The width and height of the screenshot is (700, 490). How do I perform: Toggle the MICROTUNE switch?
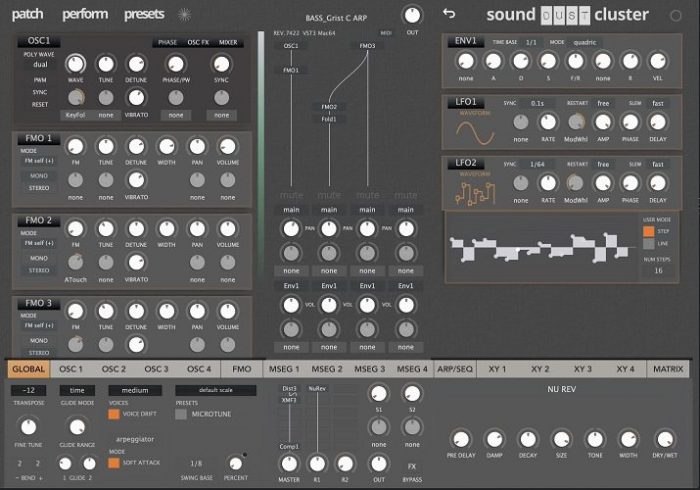click(x=181, y=413)
